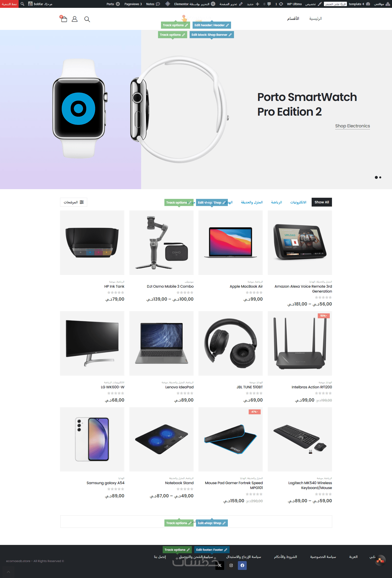
Task: Select the second banner slider dot
Action: (380, 177)
